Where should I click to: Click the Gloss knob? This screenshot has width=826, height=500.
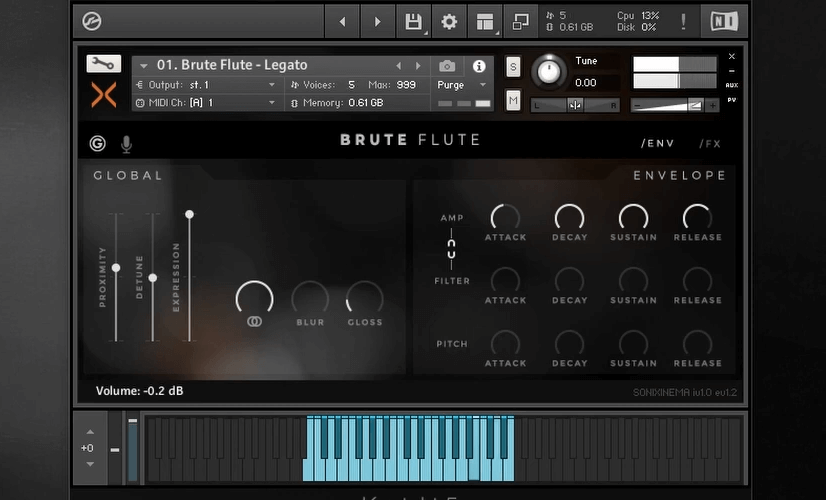click(x=365, y=298)
